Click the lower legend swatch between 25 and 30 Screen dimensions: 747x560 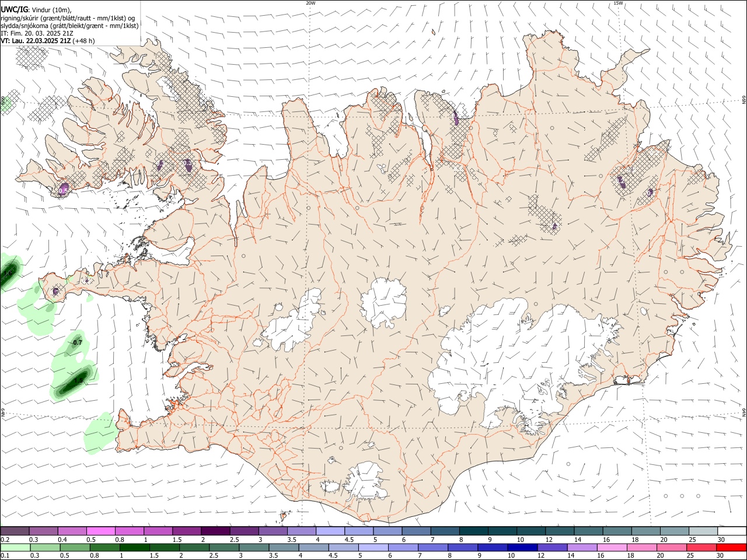701,547
